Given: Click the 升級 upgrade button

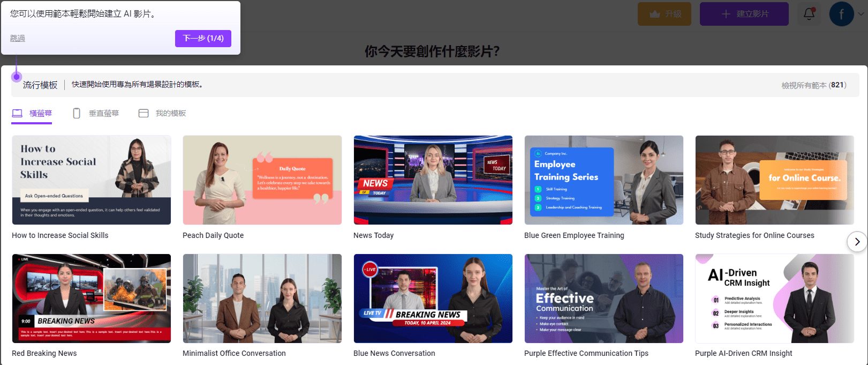Looking at the screenshot, I should pos(665,14).
